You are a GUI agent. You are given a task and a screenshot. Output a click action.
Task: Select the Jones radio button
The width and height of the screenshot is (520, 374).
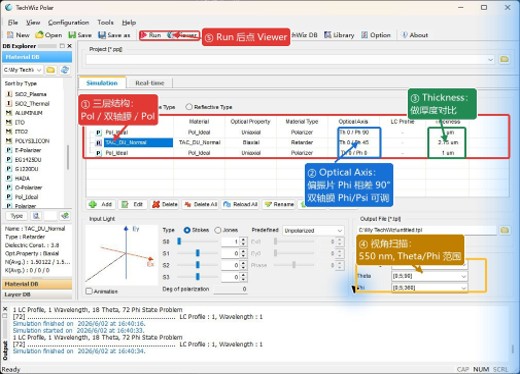218,230
